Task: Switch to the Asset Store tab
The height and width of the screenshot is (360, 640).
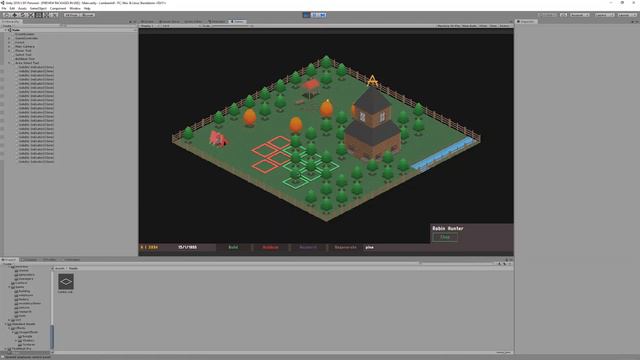Action: pos(169,21)
